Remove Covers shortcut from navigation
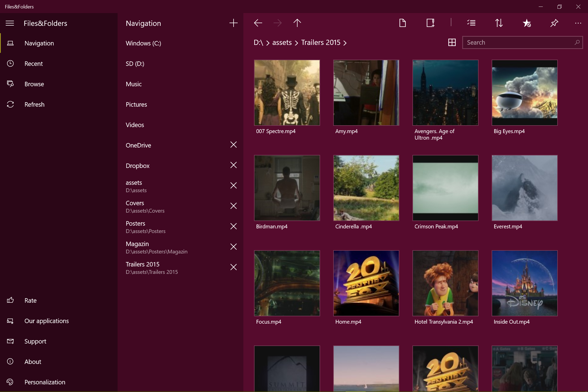The height and width of the screenshot is (392, 588). click(x=234, y=206)
